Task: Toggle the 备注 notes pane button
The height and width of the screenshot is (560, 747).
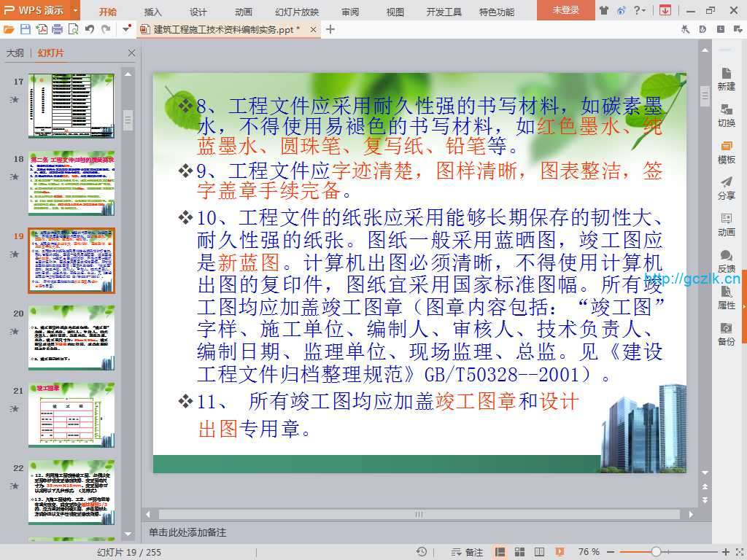Action: pyautogui.click(x=468, y=552)
